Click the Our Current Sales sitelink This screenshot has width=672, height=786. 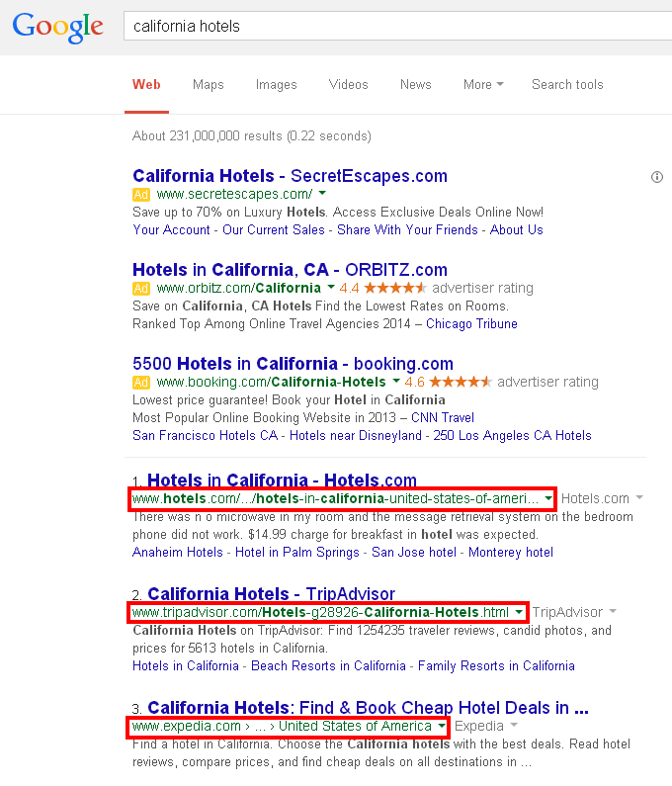(x=274, y=229)
